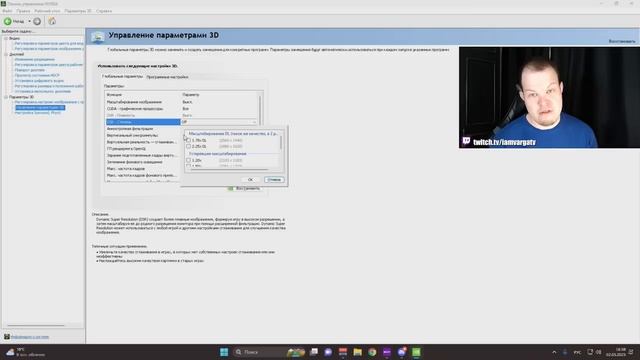640x360 pixels.
Task: Switch to the Программные настройки tab
Action: [167, 77]
